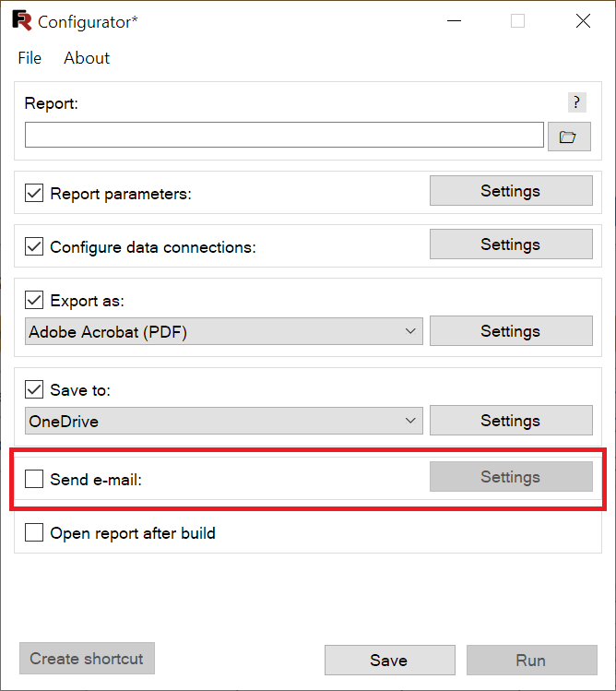Click inside the Report path field
The height and width of the screenshot is (691, 616).
[284, 135]
